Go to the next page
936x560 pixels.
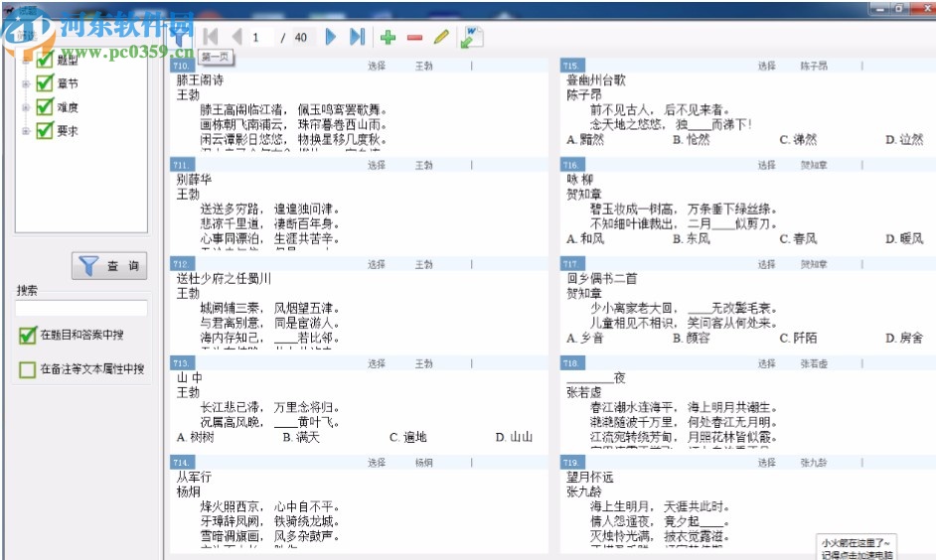[x=330, y=37]
